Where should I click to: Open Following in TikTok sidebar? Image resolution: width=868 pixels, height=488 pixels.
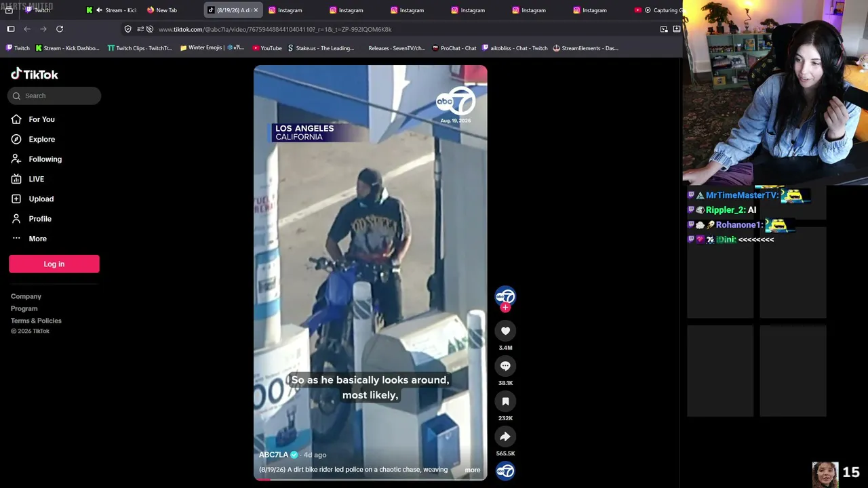pyautogui.click(x=45, y=159)
